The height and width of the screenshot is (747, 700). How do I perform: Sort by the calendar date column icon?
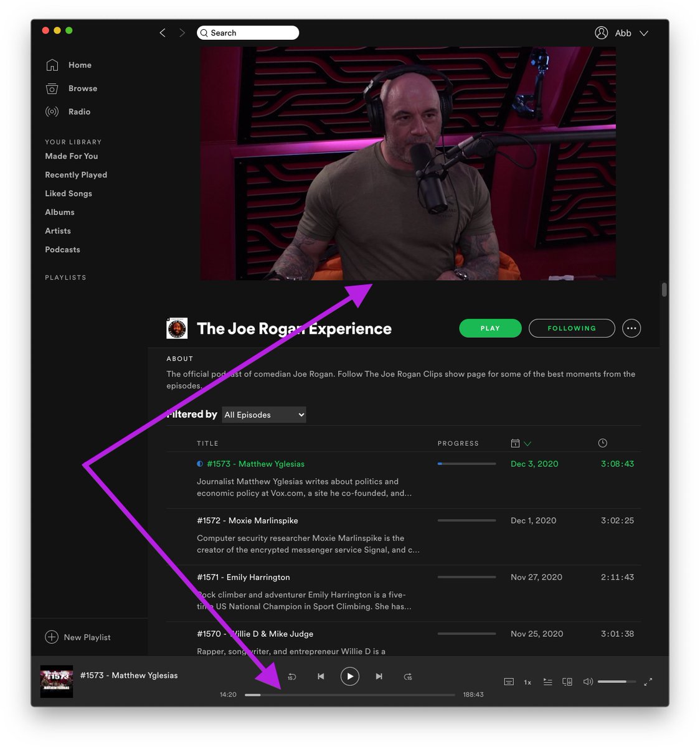point(515,443)
